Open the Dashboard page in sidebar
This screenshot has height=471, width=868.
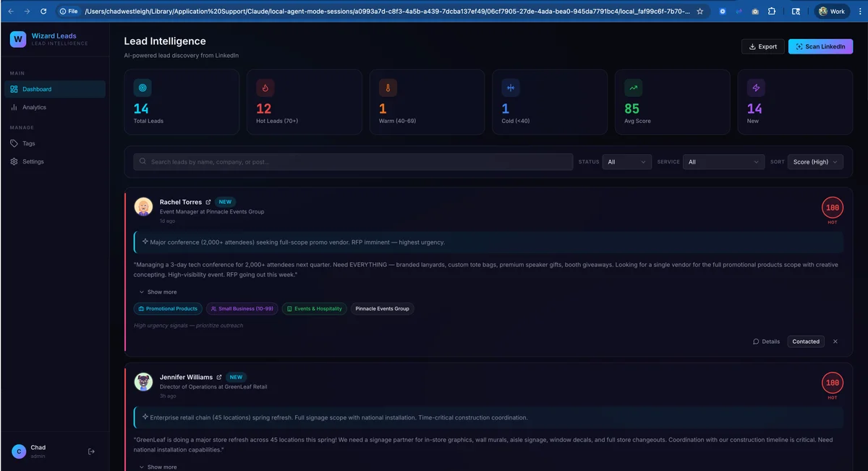point(55,89)
